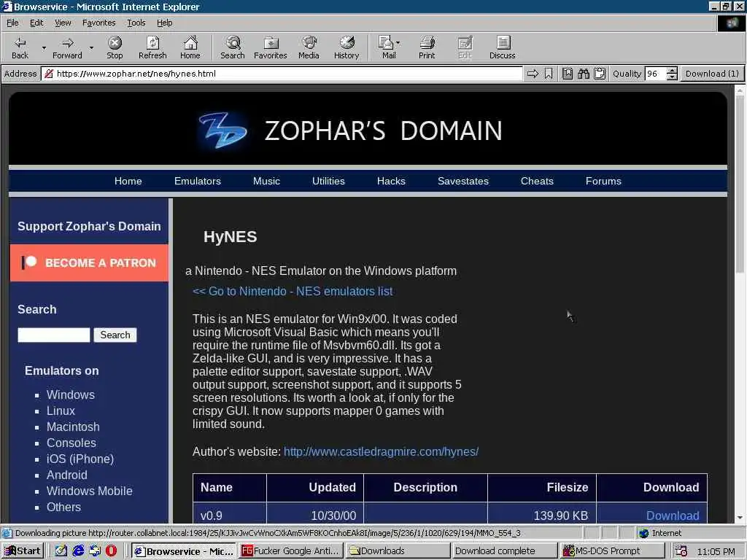This screenshot has width=747, height=560.
Task: Launch Internet Explorer from quick launch
Action: click(x=77, y=551)
